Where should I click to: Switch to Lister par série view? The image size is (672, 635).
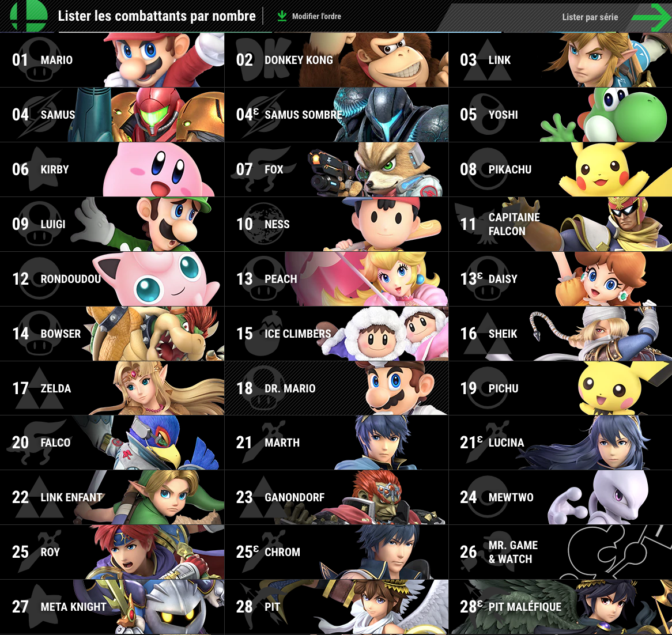click(x=590, y=17)
